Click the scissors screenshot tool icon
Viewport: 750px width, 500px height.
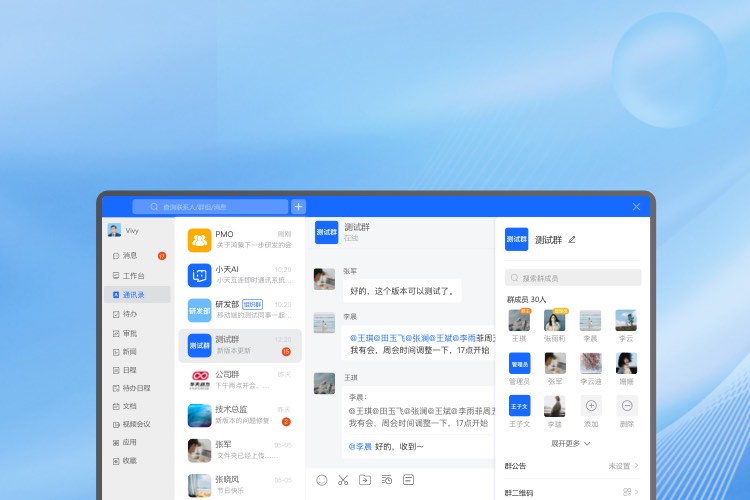pos(343,480)
